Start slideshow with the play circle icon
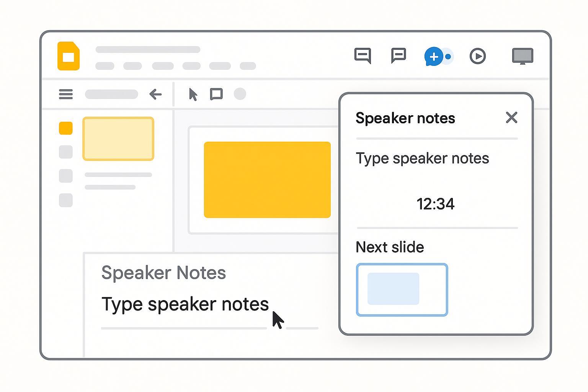 pyautogui.click(x=477, y=56)
